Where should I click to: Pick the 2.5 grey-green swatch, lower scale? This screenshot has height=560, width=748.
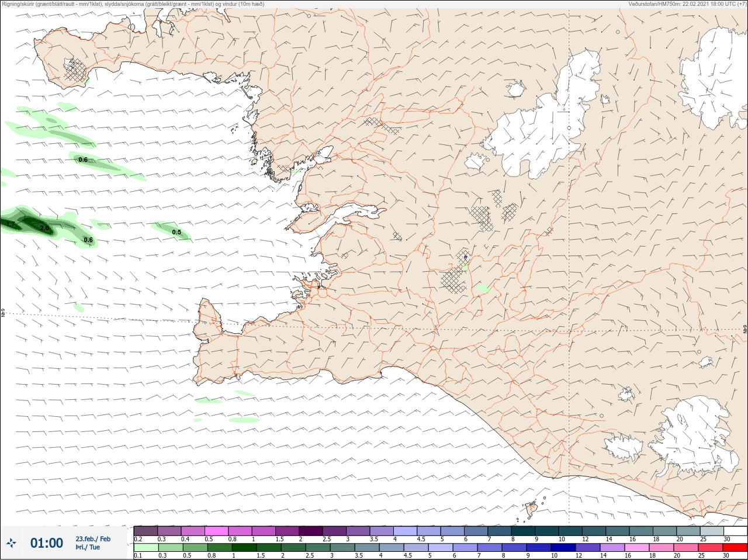click(317, 548)
